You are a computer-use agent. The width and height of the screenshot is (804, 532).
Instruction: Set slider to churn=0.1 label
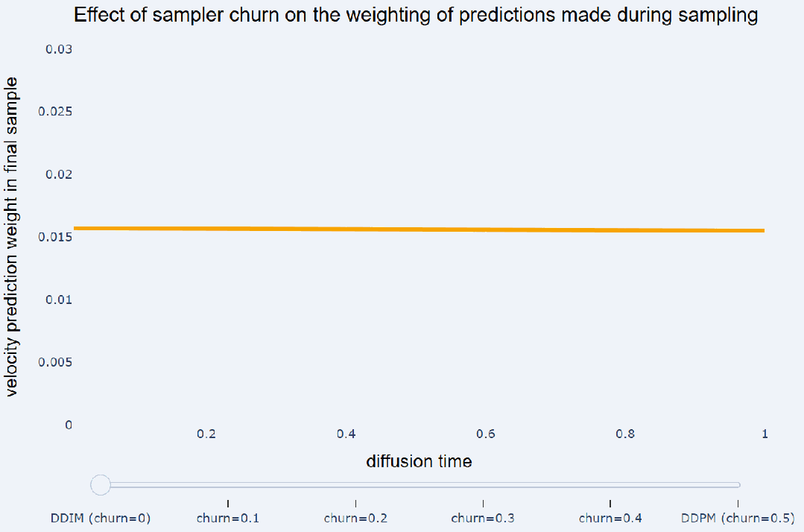228,518
